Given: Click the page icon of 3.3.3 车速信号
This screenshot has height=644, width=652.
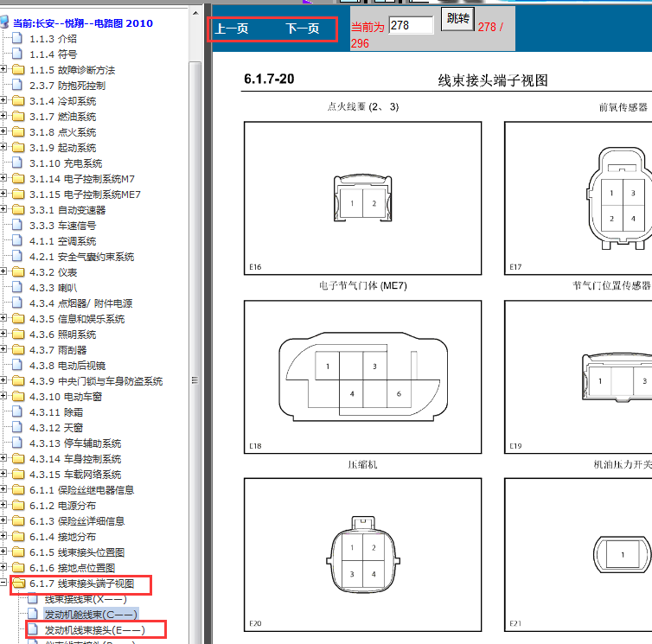Looking at the screenshot, I should click(x=17, y=226).
